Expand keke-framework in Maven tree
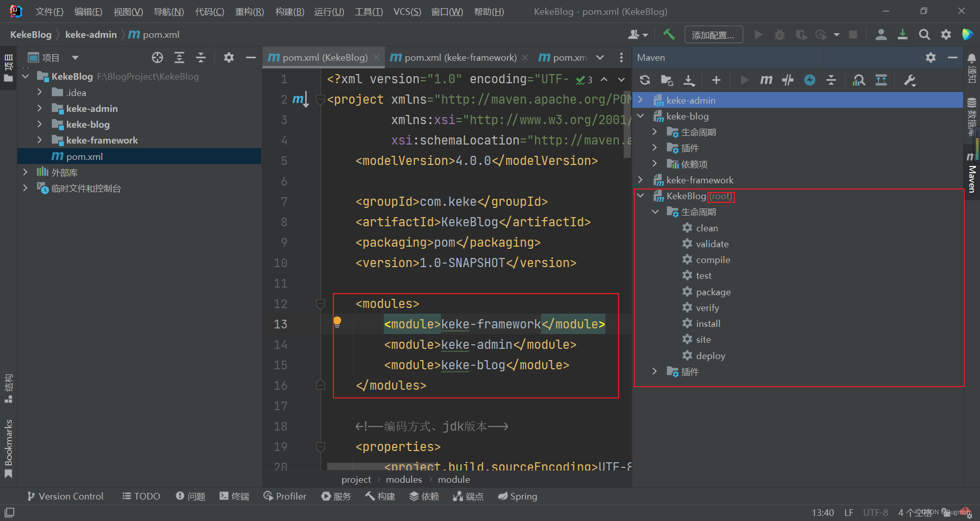 coord(641,180)
